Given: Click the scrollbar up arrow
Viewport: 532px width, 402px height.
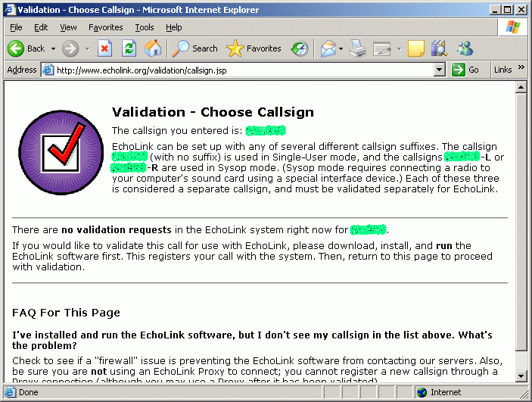Looking at the screenshot, I should 521,88.
